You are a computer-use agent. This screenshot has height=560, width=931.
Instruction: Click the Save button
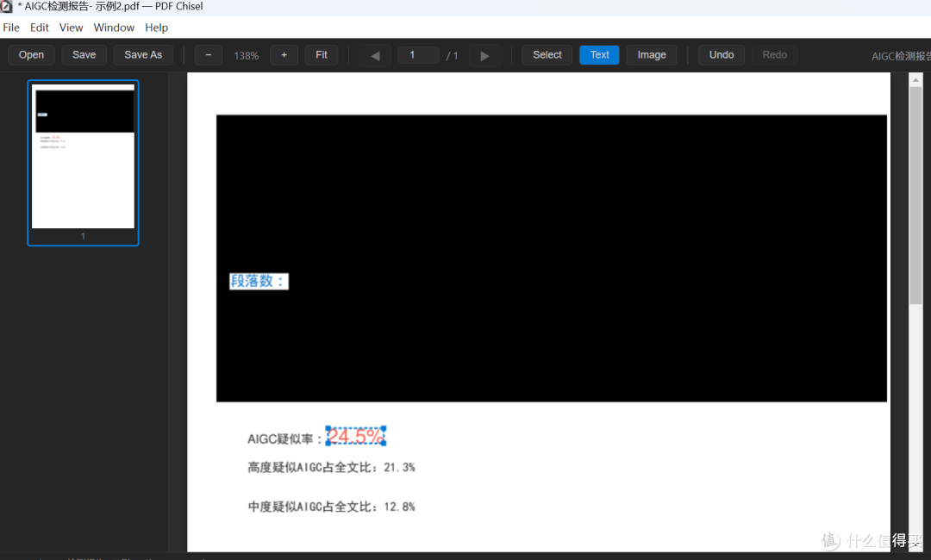point(84,54)
